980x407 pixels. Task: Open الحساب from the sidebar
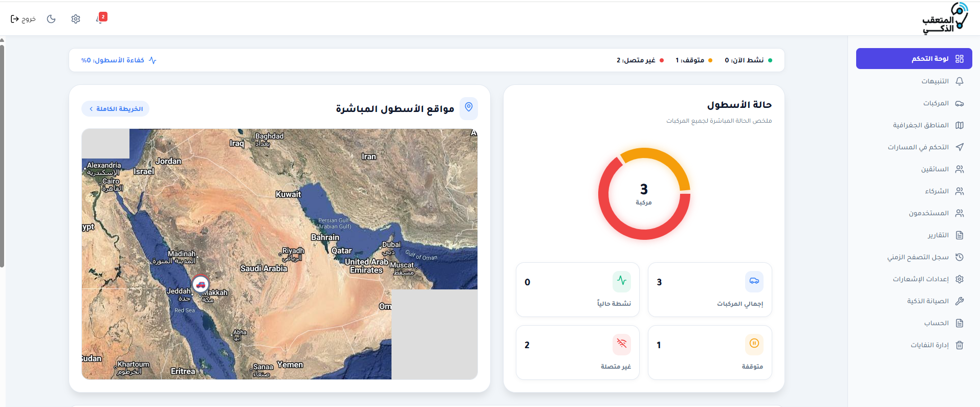(914, 323)
